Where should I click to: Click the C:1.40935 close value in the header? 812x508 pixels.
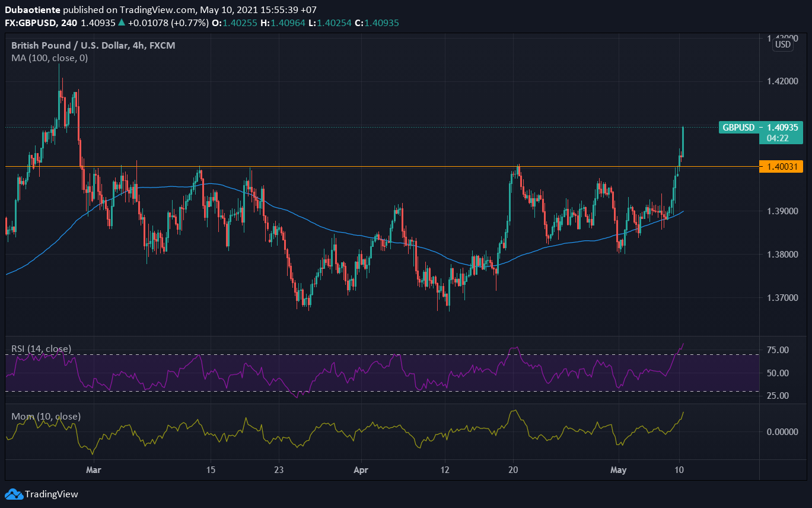(x=378, y=23)
